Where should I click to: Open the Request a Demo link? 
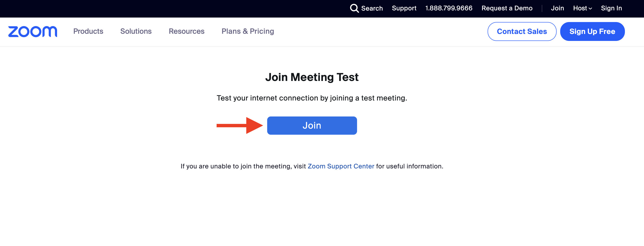(x=507, y=8)
